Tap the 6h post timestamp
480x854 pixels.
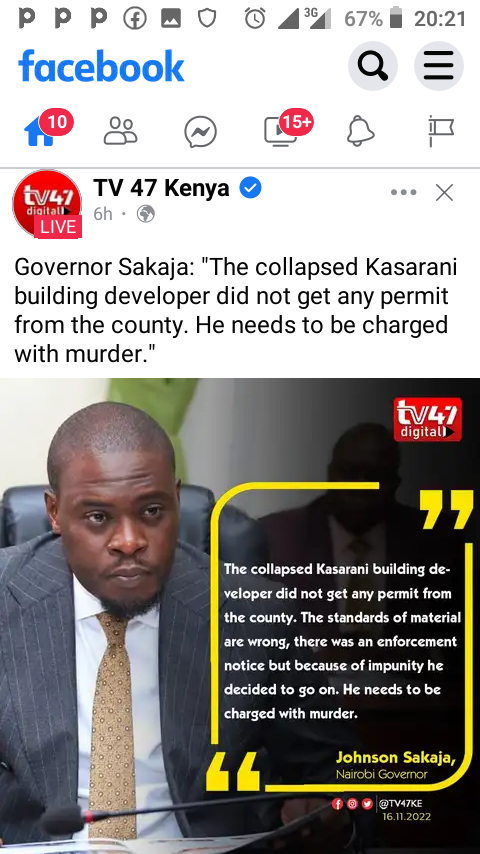[x=102, y=214]
